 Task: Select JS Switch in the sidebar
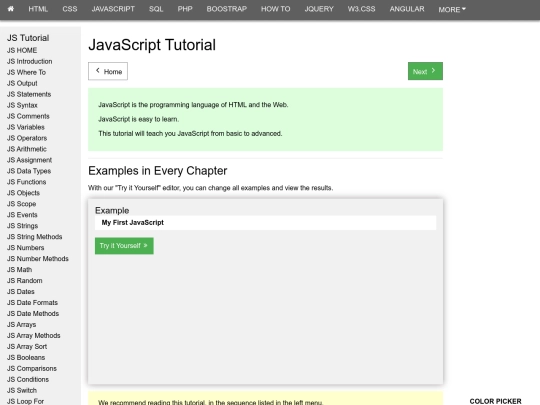coord(22,391)
